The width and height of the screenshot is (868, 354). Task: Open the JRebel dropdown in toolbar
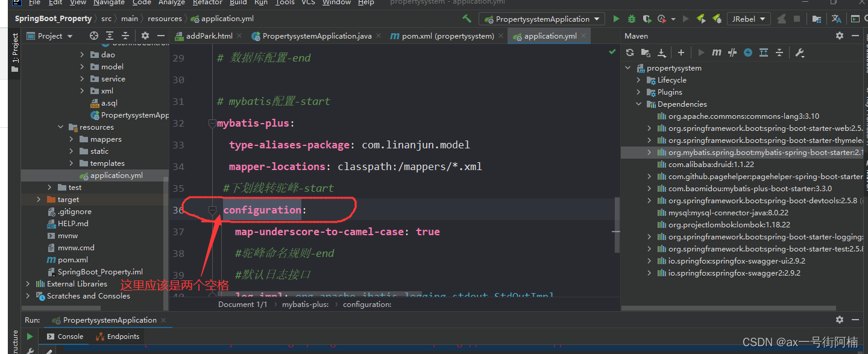click(x=748, y=19)
